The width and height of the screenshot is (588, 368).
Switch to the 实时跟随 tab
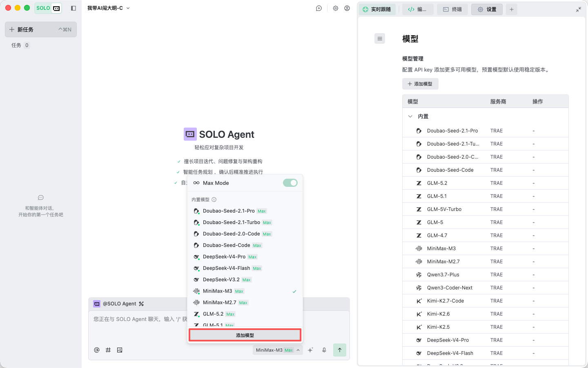point(377,9)
